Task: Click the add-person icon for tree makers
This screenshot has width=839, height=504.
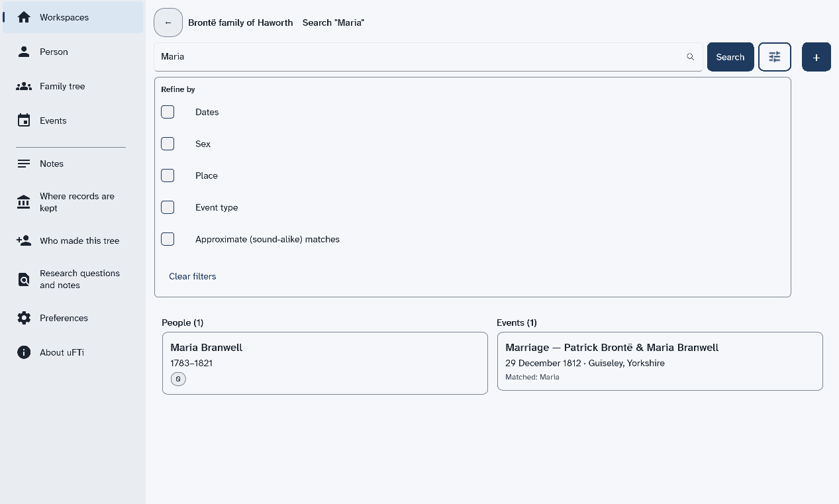Action: pos(24,240)
